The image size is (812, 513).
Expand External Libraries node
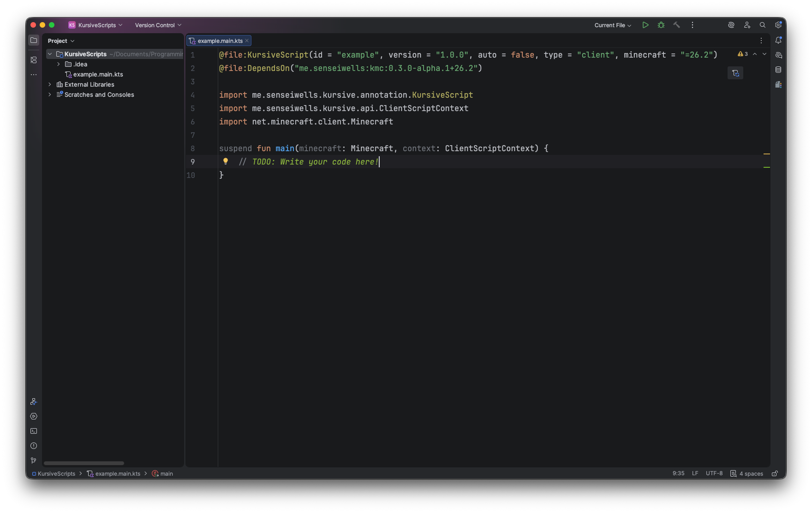tap(50, 84)
